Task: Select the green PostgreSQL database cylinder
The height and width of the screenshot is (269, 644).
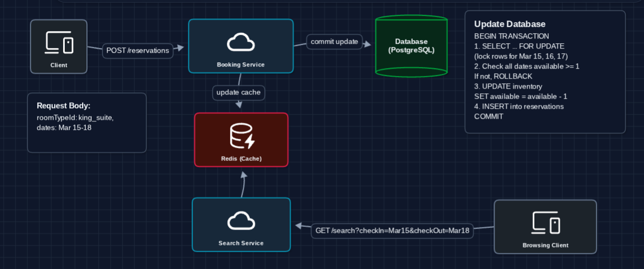Action: (411, 46)
